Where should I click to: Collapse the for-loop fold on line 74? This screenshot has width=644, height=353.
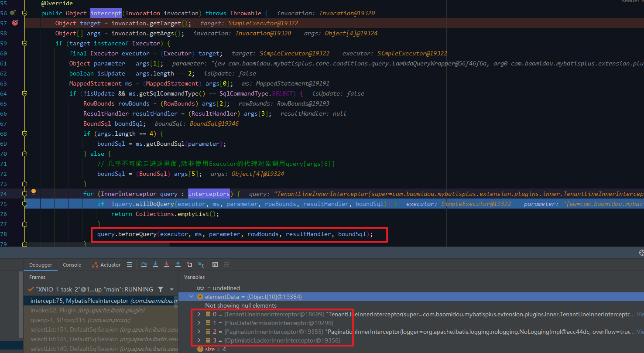24,194
